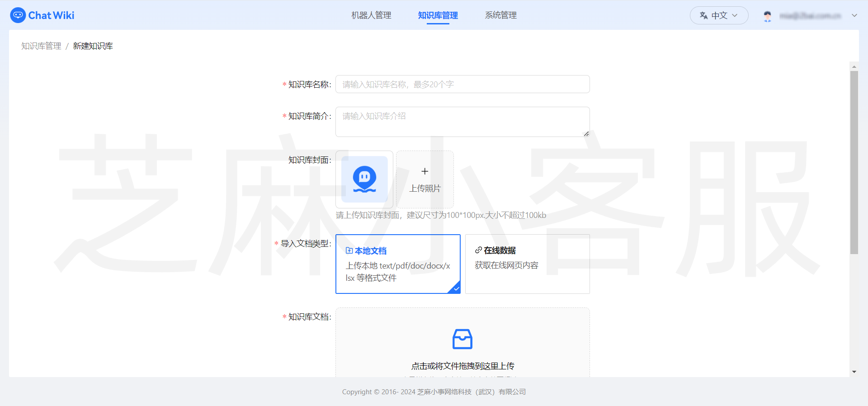
Task: Go back via 知识库管理 breadcrumb link
Action: click(x=41, y=46)
